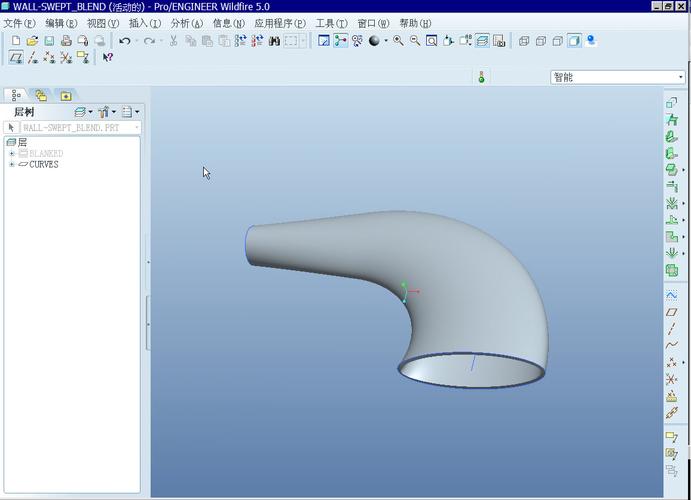Click the binoculars Find icon
The width and height of the screenshot is (691, 500).
pyautogui.click(x=274, y=41)
